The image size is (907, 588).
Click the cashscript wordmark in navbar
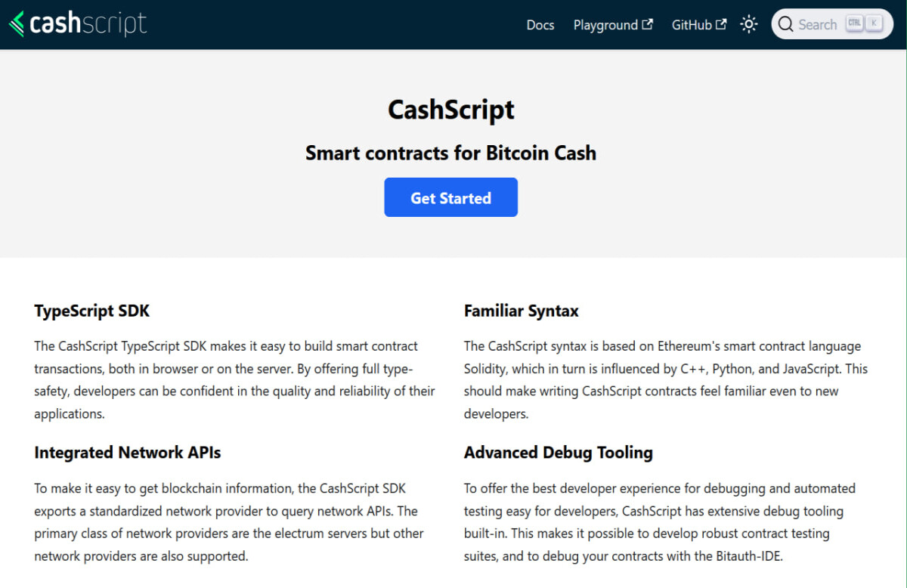(x=88, y=24)
